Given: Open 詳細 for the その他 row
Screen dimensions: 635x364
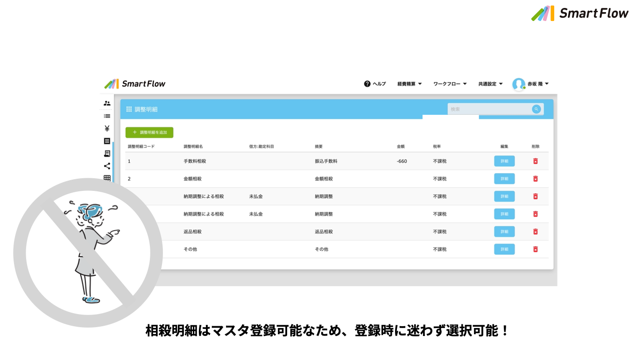Looking at the screenshot, I should (504, 249).
